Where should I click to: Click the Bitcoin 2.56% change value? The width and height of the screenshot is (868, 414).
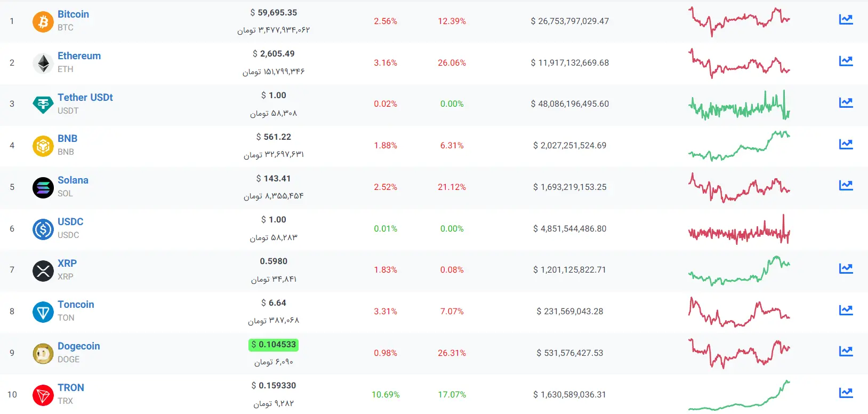pos(385,21)
